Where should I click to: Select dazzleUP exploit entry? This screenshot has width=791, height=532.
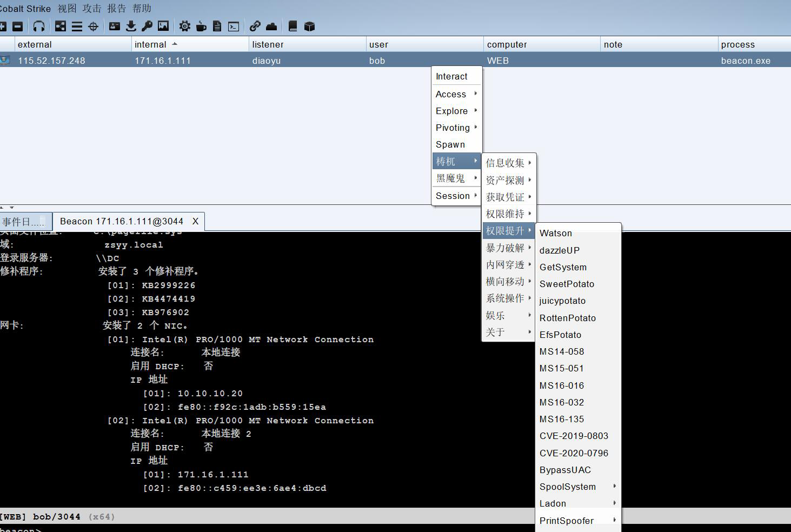(578, 250)
